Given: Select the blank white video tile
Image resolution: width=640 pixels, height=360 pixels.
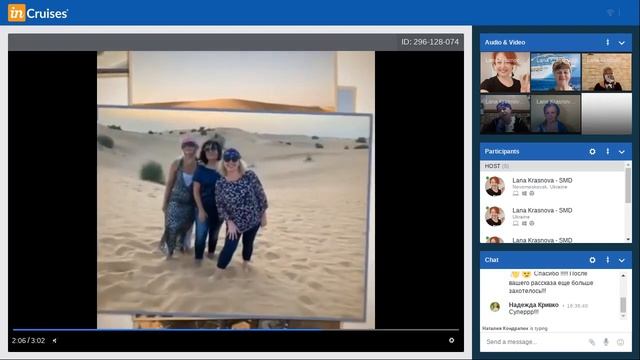Looking at the screenshot, I should (607, 114).
